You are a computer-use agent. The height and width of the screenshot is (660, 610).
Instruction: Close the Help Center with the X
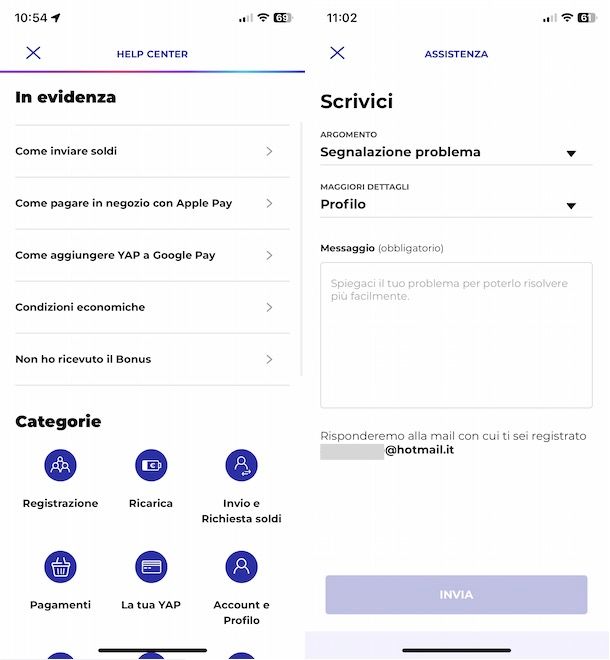pos(33,53)
